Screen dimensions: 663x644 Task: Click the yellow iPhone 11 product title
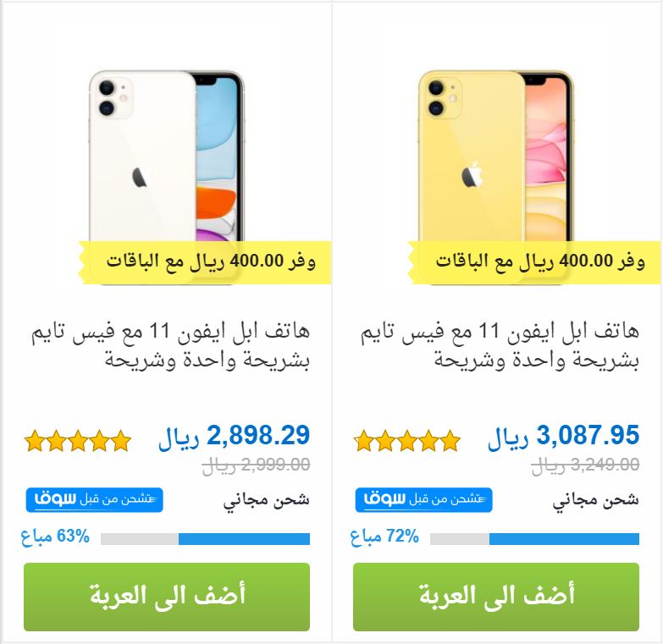pos(500,345)
